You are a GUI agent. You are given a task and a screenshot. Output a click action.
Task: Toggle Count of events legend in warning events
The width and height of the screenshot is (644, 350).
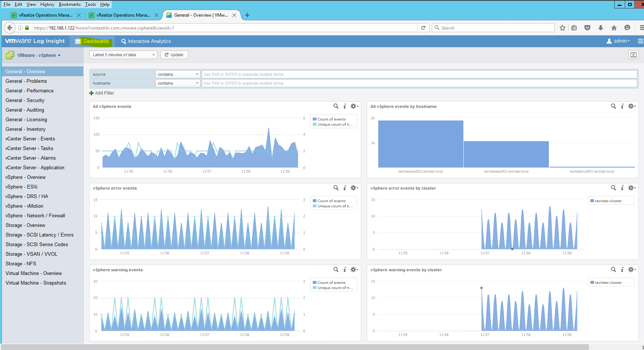[329, 282]
